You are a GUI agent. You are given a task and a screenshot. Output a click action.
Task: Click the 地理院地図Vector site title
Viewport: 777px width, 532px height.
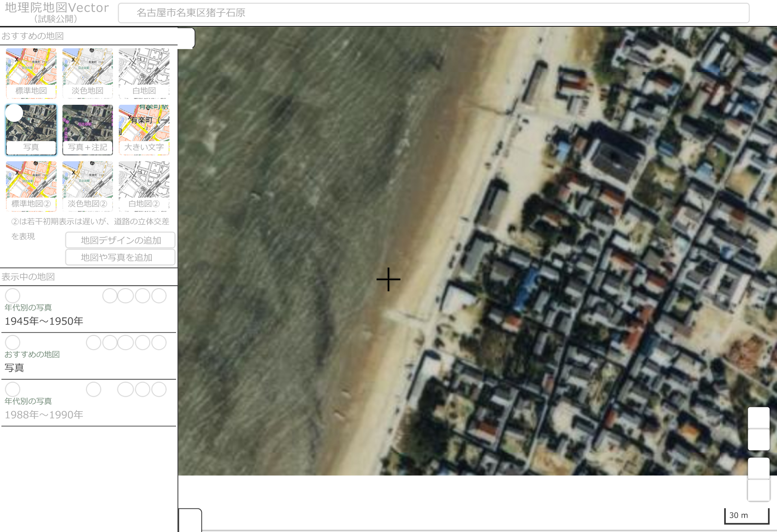57,7
